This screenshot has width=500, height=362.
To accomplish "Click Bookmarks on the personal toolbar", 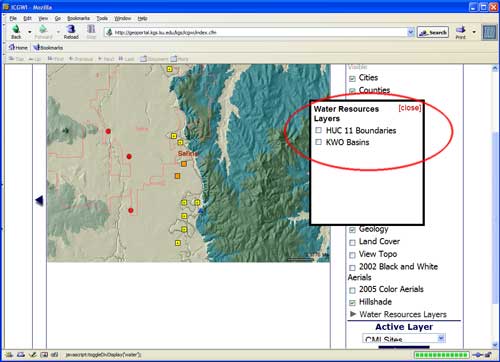I will tap(48, 48).
